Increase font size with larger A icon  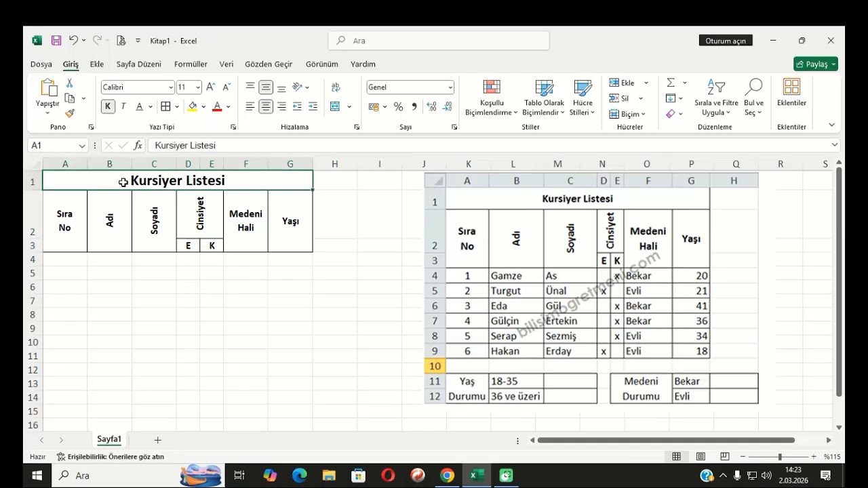211,87
